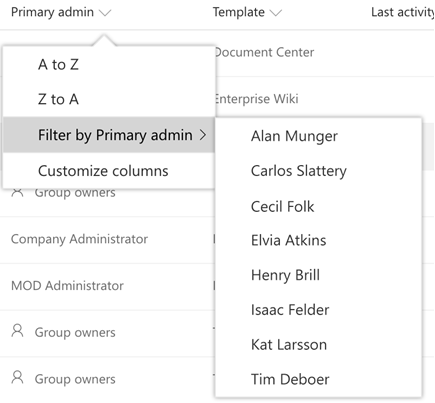Expand the Filter by Primary admin submenu

[109, 135]
